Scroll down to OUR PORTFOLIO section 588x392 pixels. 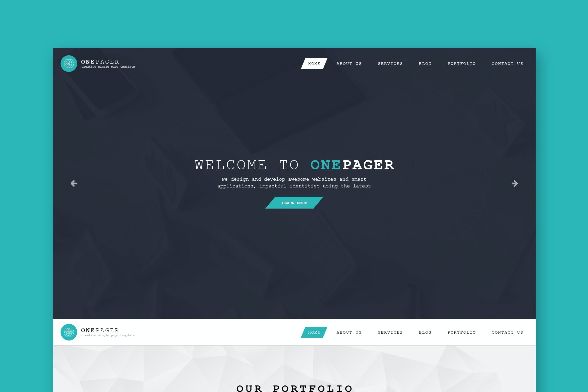pos(294,386)
